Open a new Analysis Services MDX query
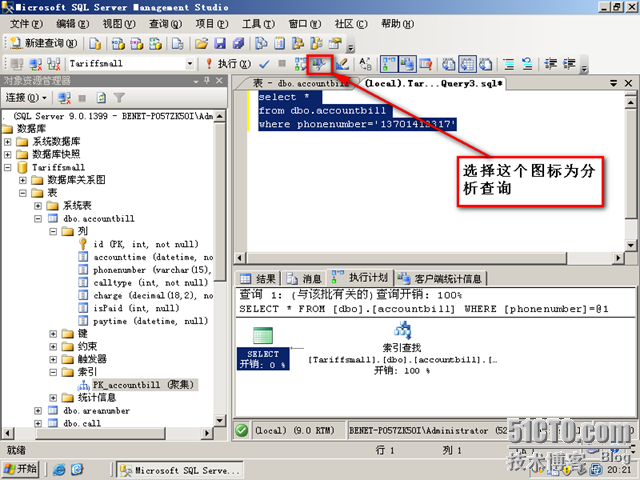Image resolution: width=640 pixels, height=480 pixels. [118, 43]
